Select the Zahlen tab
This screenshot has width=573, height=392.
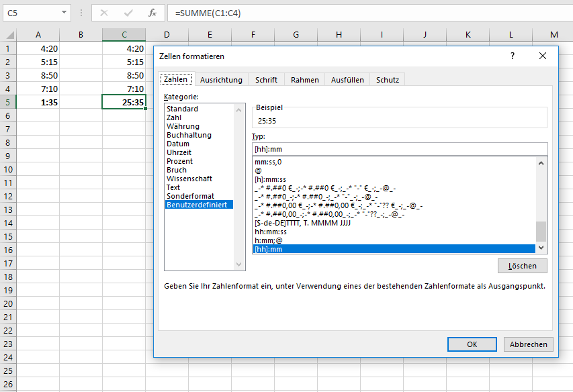176,79
